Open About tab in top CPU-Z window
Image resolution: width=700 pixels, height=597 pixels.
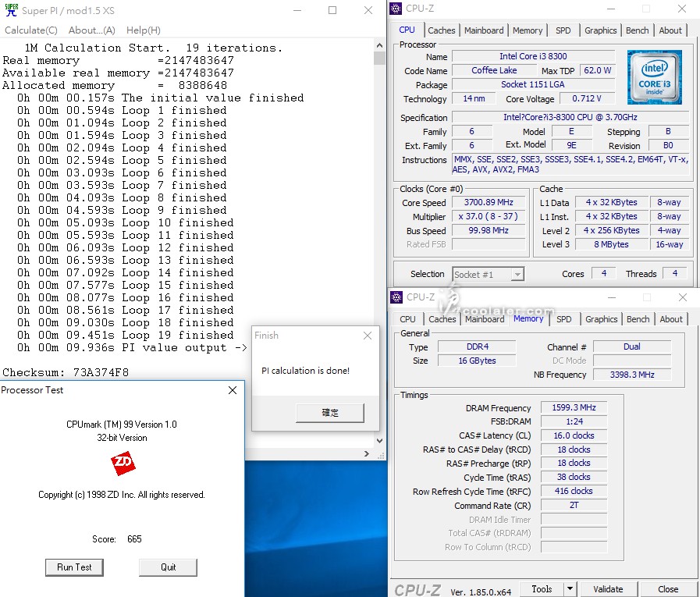670,30
